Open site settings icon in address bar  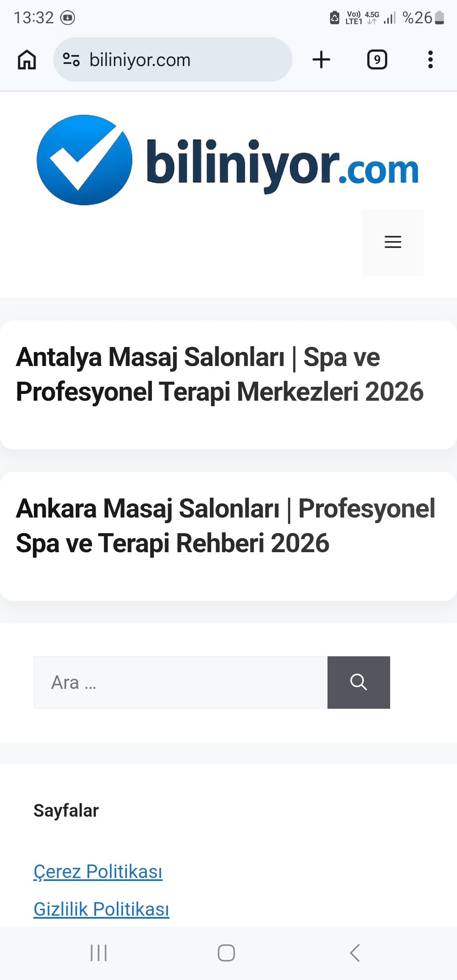[x=71, y=60]
